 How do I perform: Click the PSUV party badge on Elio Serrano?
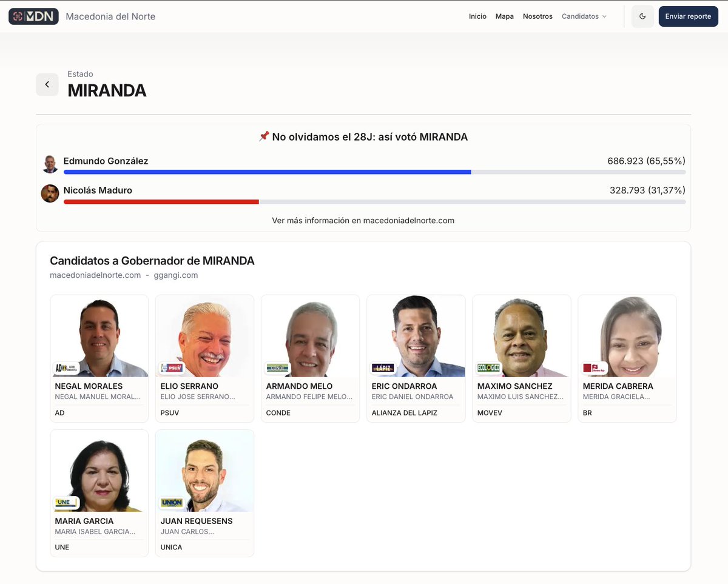172,368
